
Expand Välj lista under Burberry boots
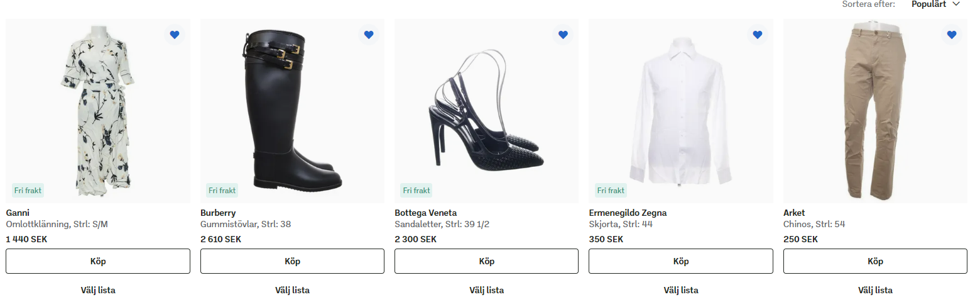pos(292,290)
